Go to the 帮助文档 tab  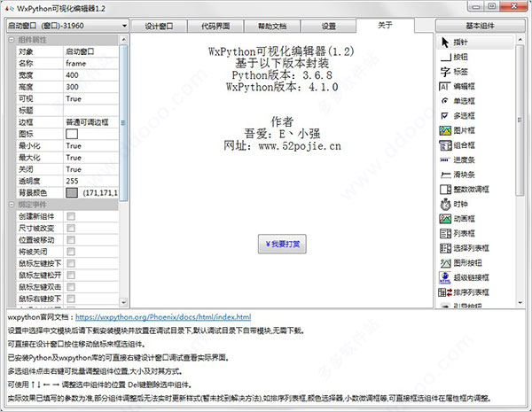pos(272,26)
